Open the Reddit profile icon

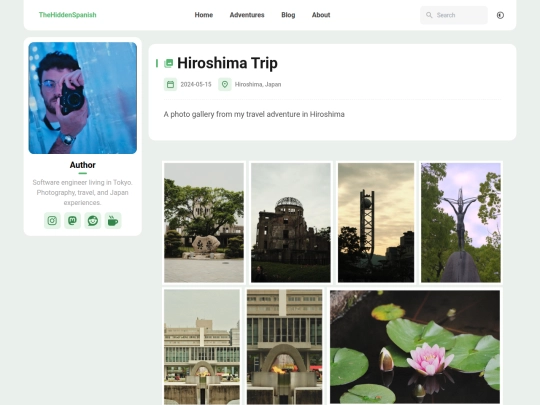[93, 220]
